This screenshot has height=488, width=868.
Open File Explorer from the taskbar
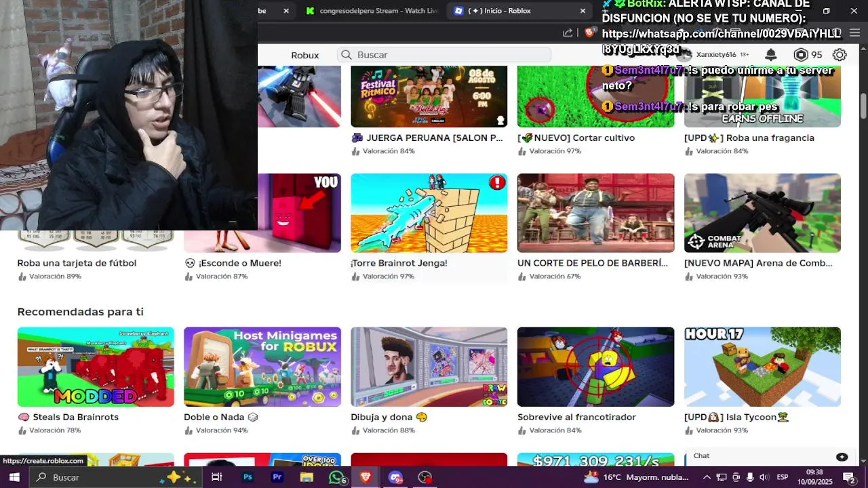click(307, 477)
